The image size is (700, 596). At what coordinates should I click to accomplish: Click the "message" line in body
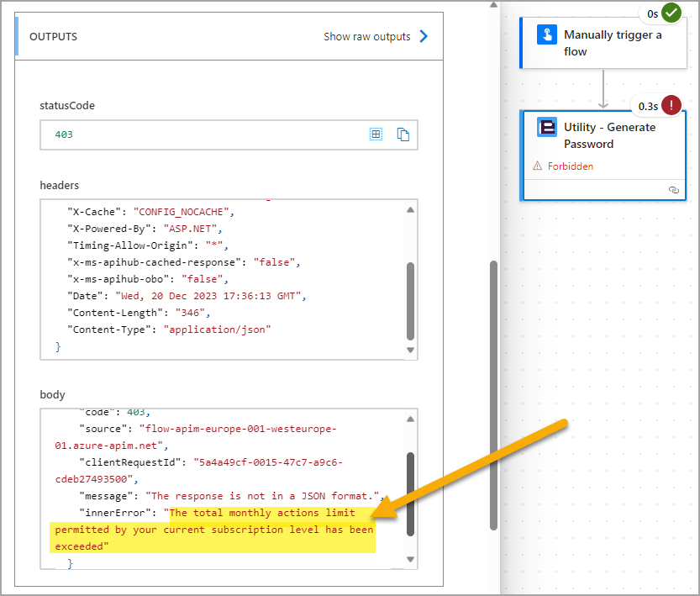(232, 496)
